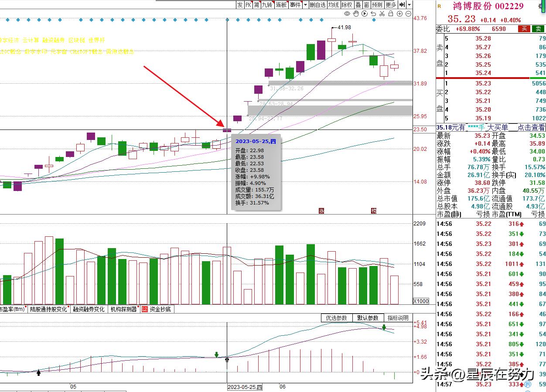The image size is (546, 392).
Task: Open 除权 ex-rights adjustment
Action: click(x=347, y=5)
